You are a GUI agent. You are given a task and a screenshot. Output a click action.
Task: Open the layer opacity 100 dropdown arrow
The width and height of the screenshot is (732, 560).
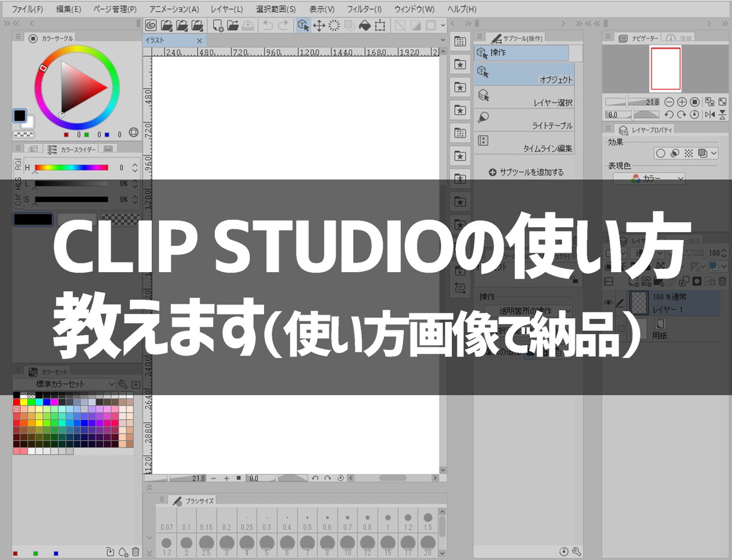(x=724, y=253)
